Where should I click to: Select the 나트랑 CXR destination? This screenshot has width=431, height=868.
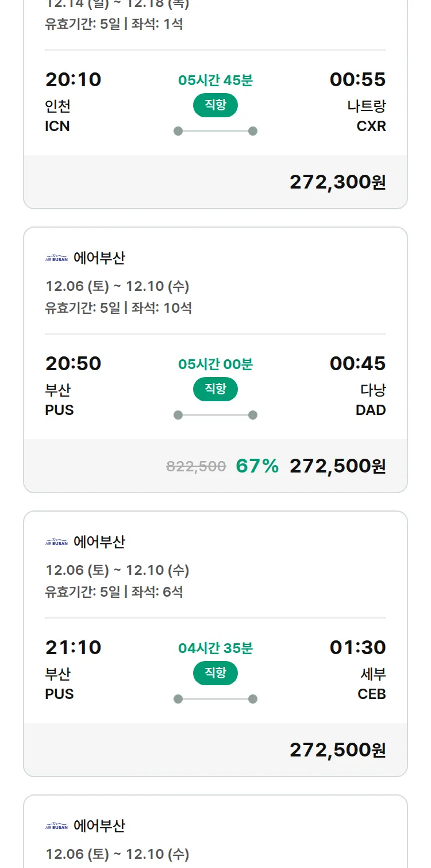click(367, 116)
